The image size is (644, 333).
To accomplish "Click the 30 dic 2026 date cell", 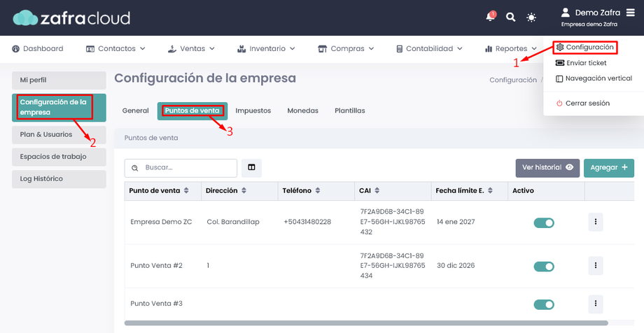I will tap(456, 266).
